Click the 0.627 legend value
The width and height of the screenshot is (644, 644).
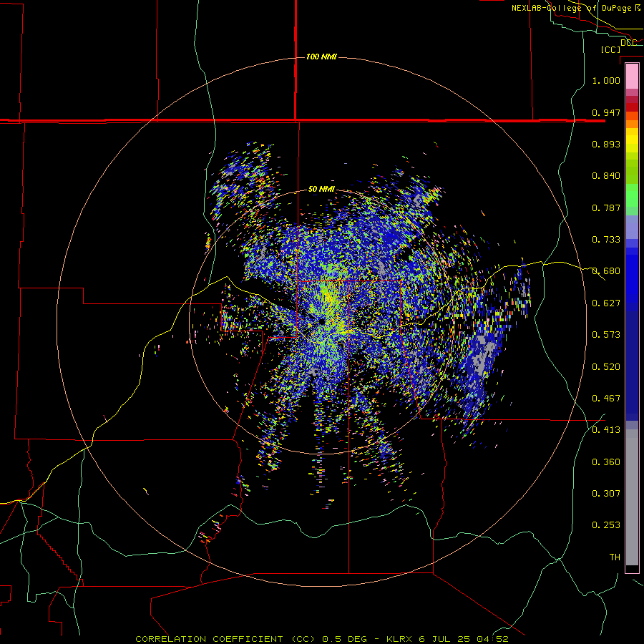click(x=606, y=303)
